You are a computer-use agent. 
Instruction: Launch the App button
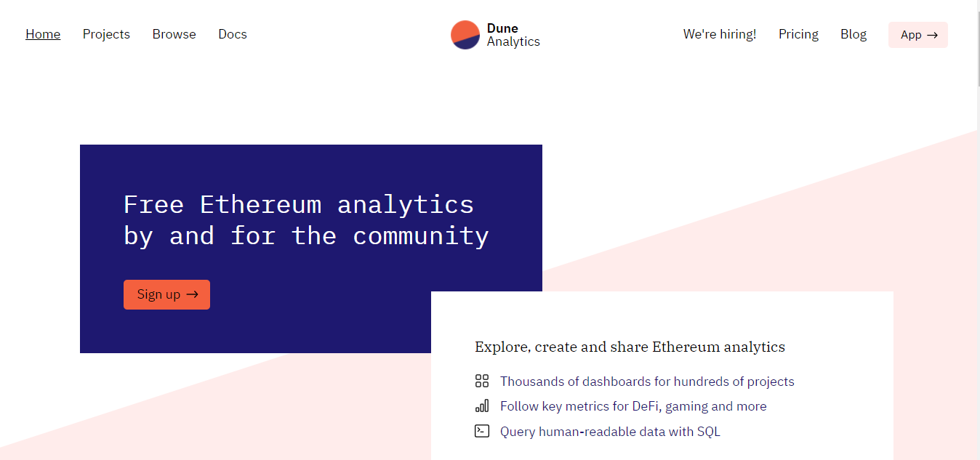918,35
